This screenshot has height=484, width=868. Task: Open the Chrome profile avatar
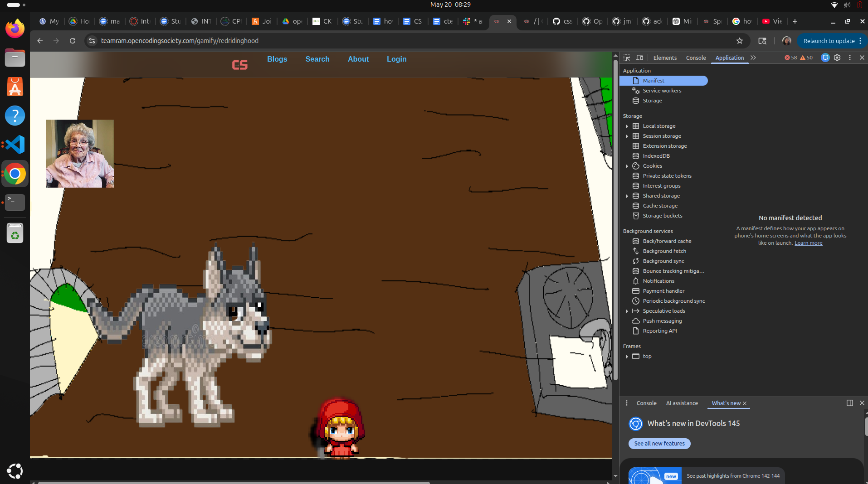(787, 41)
